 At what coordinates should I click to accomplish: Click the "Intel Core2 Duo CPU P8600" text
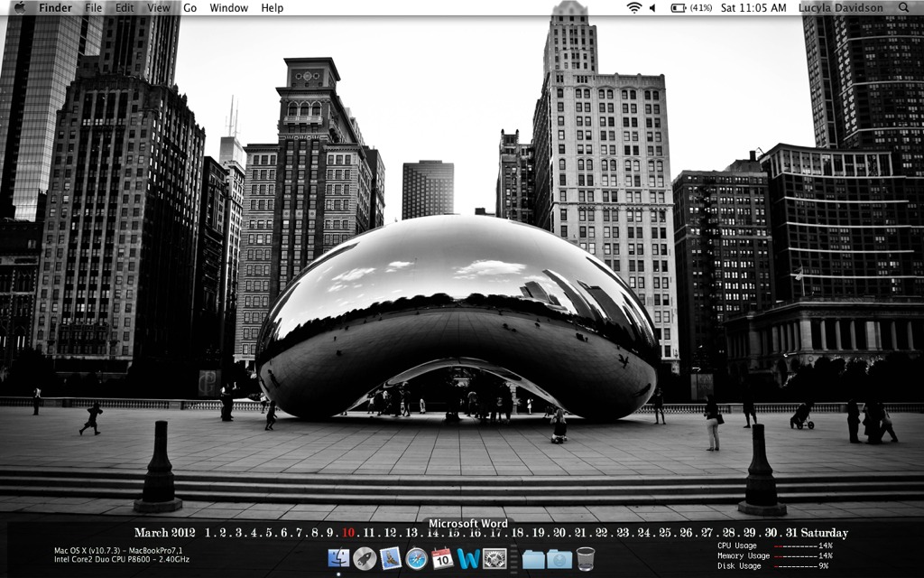[x=103, y=559]
